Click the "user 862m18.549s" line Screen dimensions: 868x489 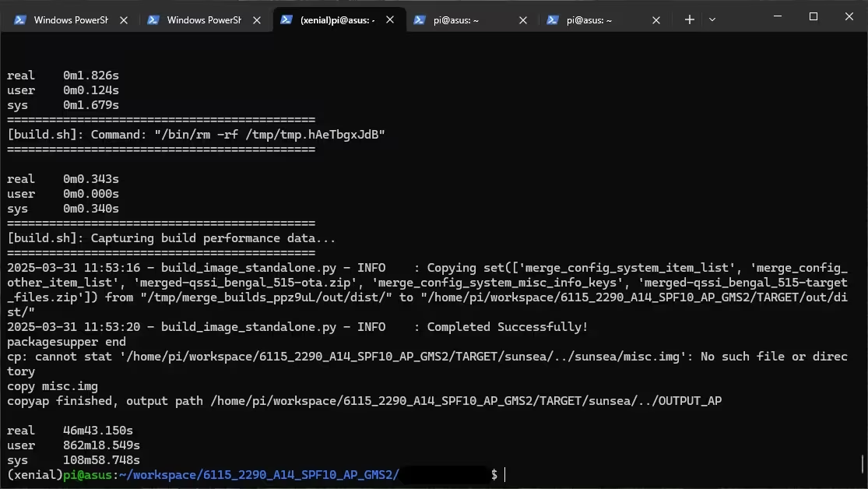73,445
